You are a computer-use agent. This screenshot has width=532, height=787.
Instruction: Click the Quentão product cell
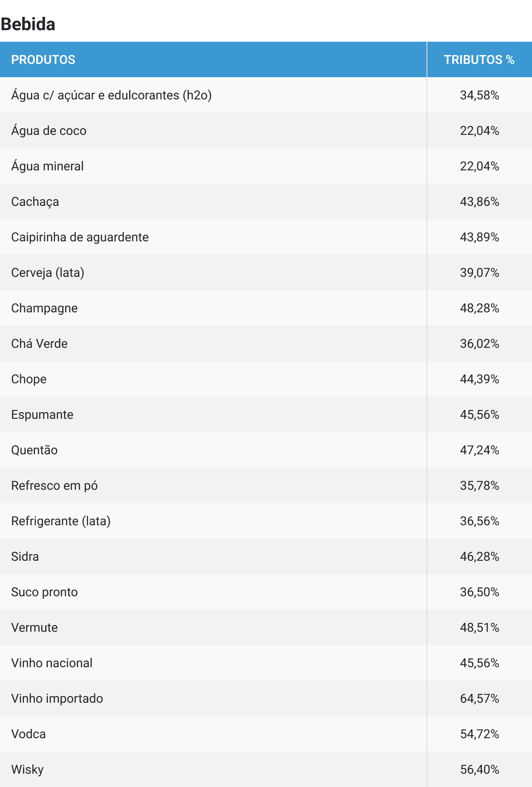coord(34,450)
